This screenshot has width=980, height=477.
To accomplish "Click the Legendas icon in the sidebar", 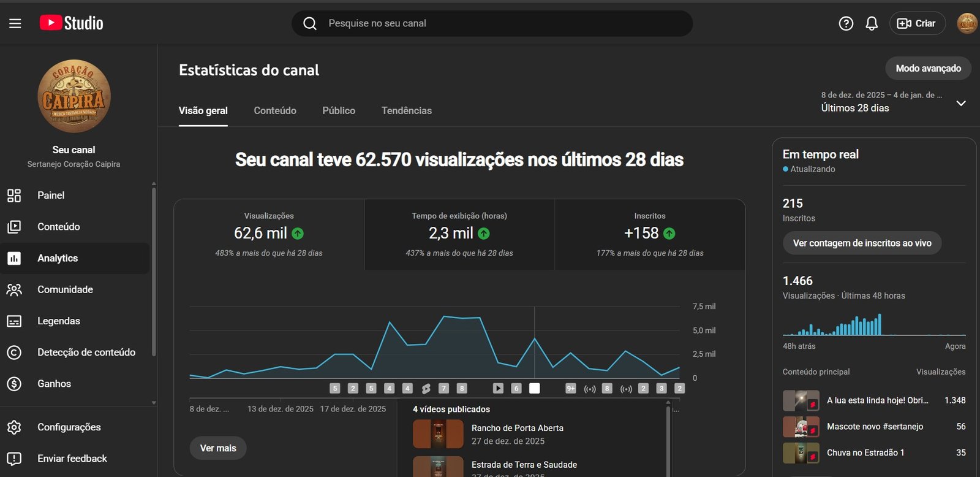I will point(14,321).
